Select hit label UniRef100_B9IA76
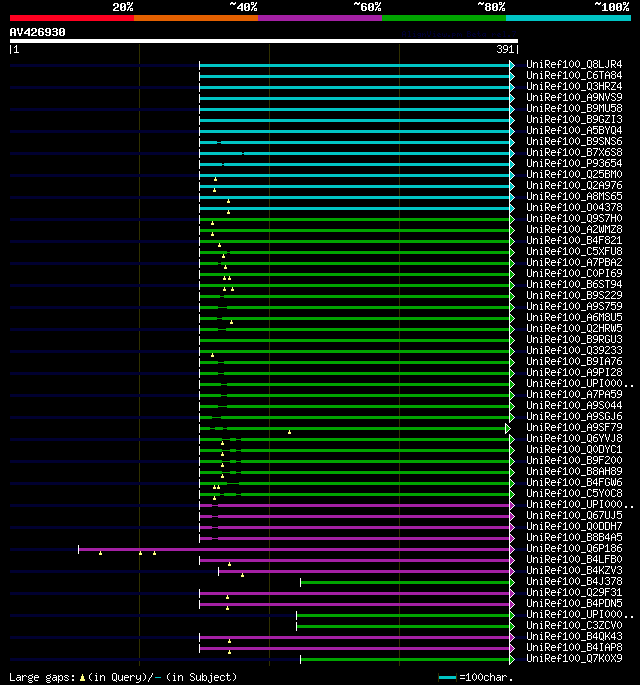Viewport: 640px width, 685px height. (x=574, y=361)
